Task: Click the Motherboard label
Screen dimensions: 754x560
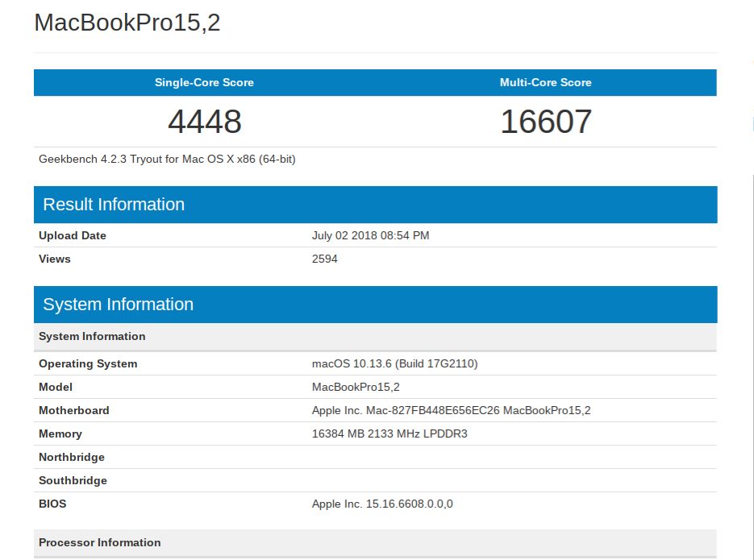Action: click(x=74, y=411)
